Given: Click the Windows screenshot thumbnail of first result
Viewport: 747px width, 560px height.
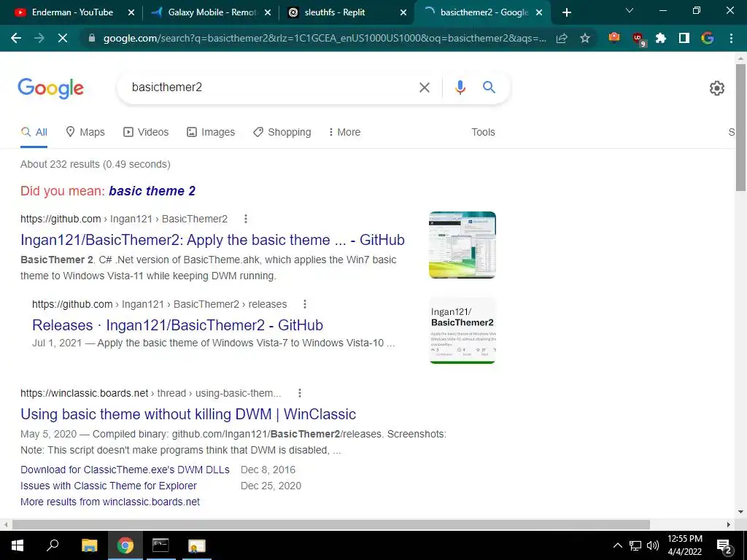Looking at the screenshot, I should 462,245.
